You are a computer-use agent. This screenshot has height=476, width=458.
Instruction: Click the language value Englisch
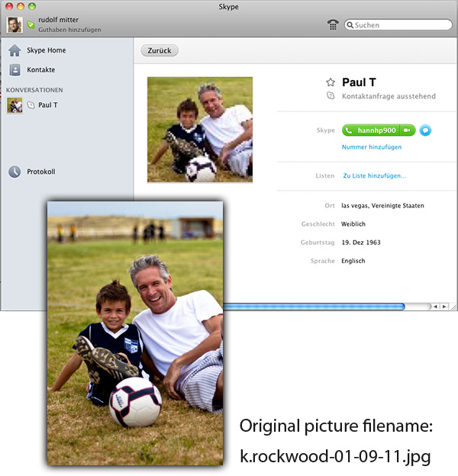point(353,261)
